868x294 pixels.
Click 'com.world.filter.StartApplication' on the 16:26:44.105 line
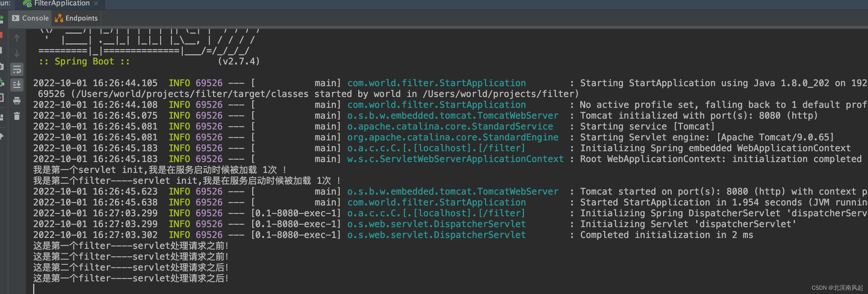pyautogui.click(x=436, y=83)
